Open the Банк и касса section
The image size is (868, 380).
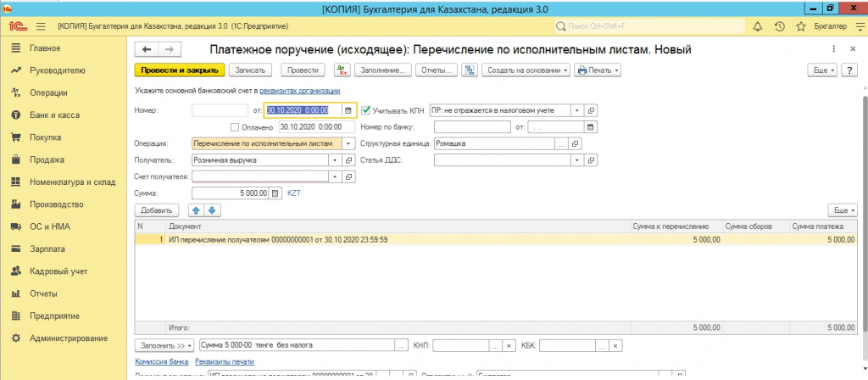click(54, 115)
